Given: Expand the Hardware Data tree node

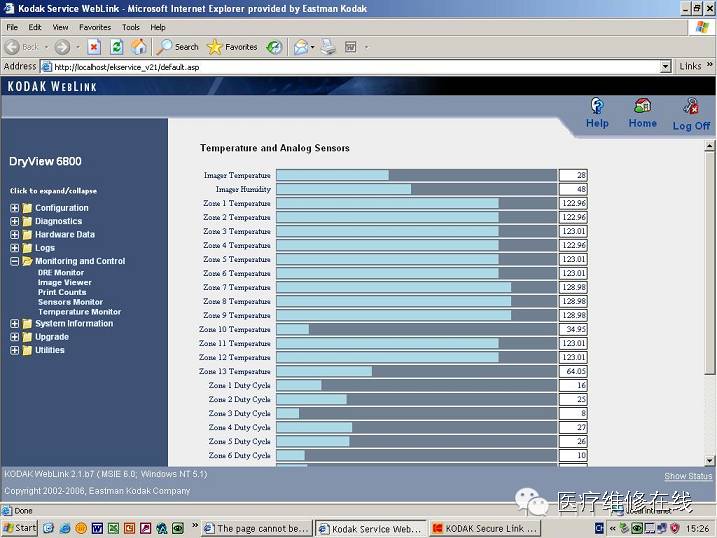Looking at the screenshot, I should (15, 234).
